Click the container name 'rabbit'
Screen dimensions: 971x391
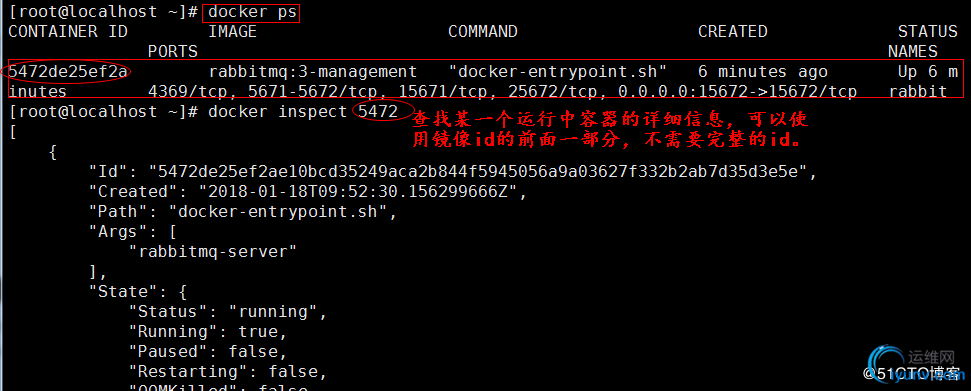point(918,92)
